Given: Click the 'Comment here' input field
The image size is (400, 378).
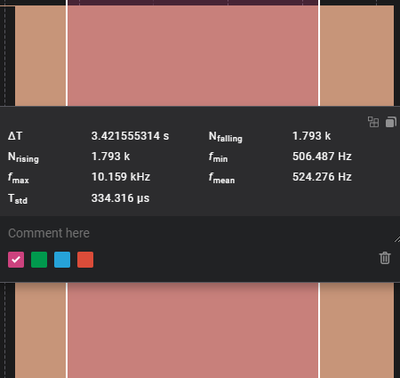Looking at the screenshot, I should [x=200, y=233].
